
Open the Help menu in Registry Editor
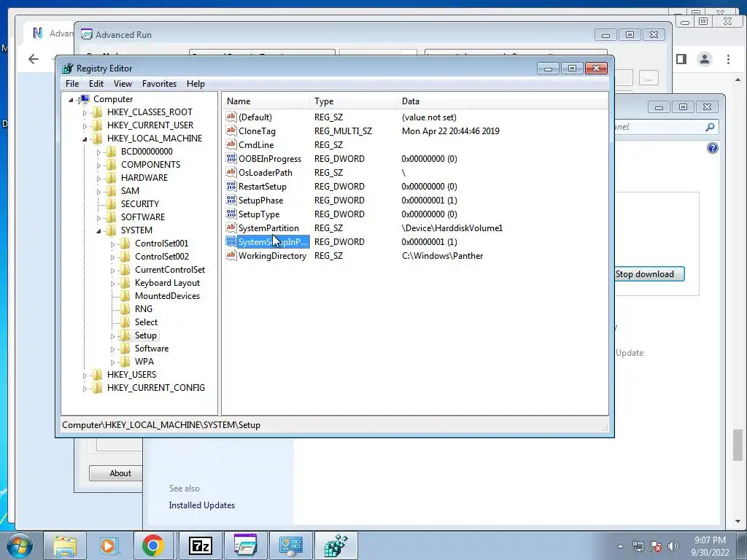pyautogui.click(x=196, y=84)
